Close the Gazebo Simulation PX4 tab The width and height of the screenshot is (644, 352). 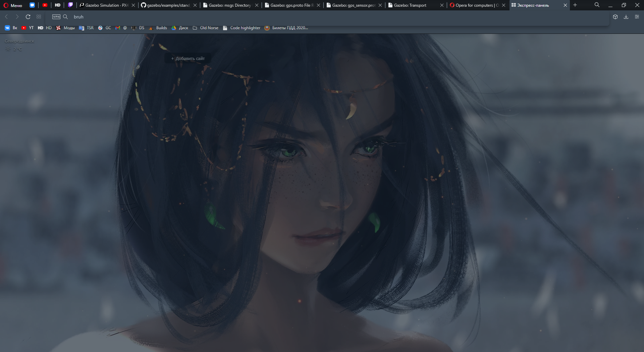point(133,5)
